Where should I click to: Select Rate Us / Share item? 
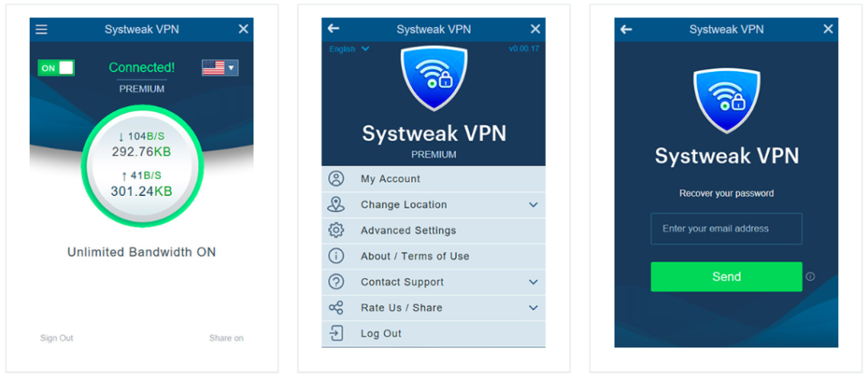433,308
